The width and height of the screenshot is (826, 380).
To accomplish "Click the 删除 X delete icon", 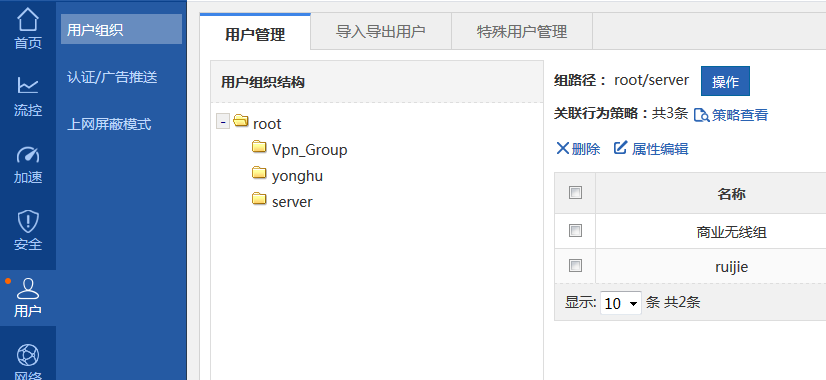I will (x=563, y=149).
